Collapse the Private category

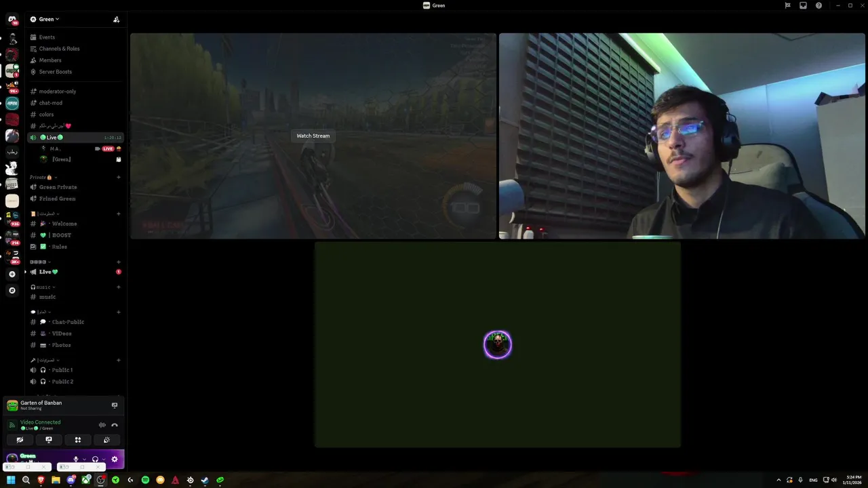[43, 177]
